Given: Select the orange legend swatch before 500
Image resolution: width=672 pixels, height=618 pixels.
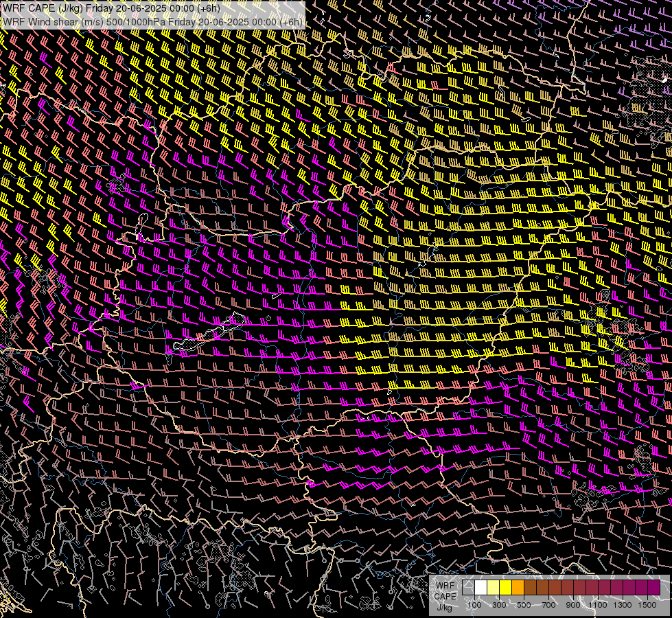Looking at the screenshot, I should 518,587.
